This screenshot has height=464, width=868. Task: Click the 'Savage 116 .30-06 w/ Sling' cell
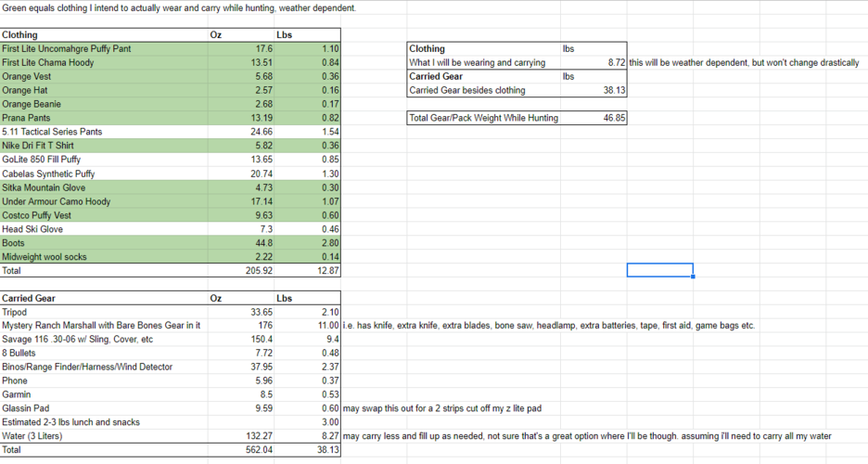click(104, 340)
